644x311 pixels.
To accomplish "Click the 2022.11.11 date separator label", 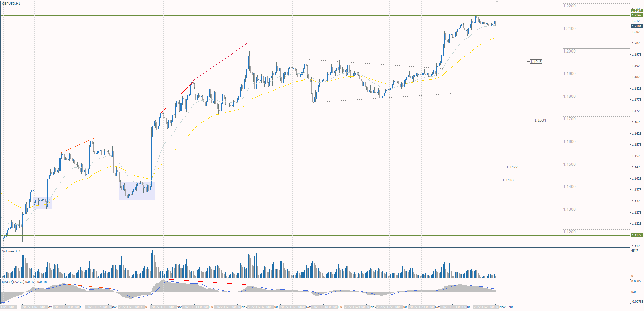I will [x=163, y=307].
